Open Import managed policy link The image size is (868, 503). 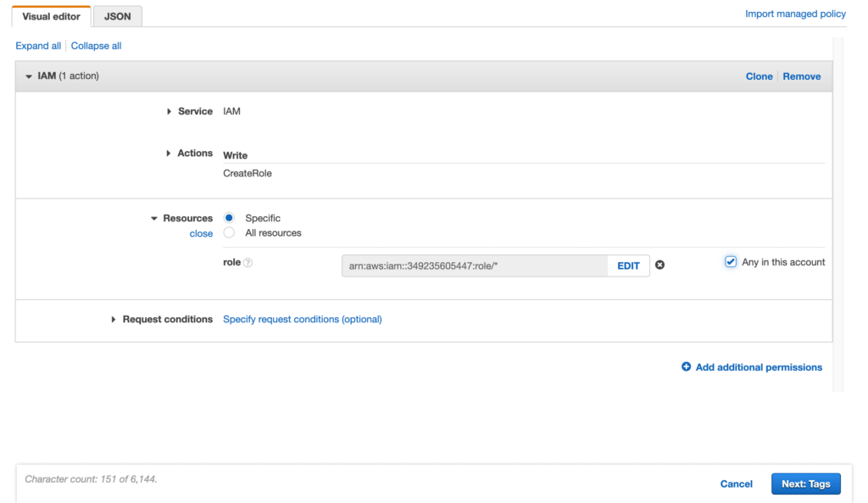tap(795, 14)
